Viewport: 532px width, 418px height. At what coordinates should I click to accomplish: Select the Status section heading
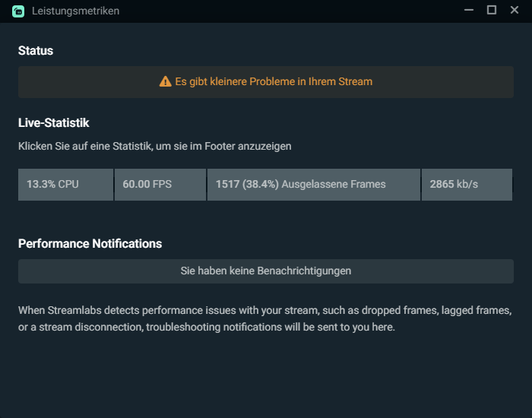coord(36,51)
